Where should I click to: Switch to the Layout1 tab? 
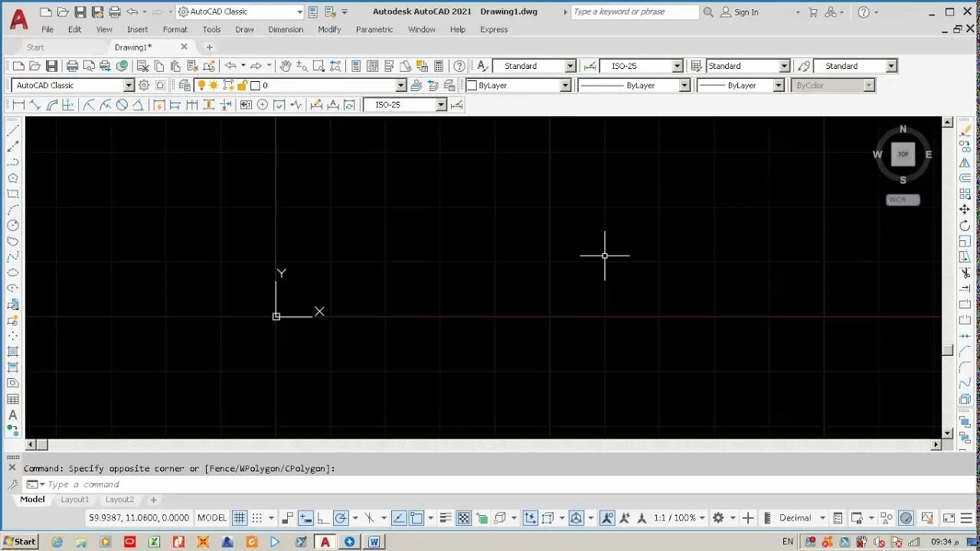coord(75,500)
